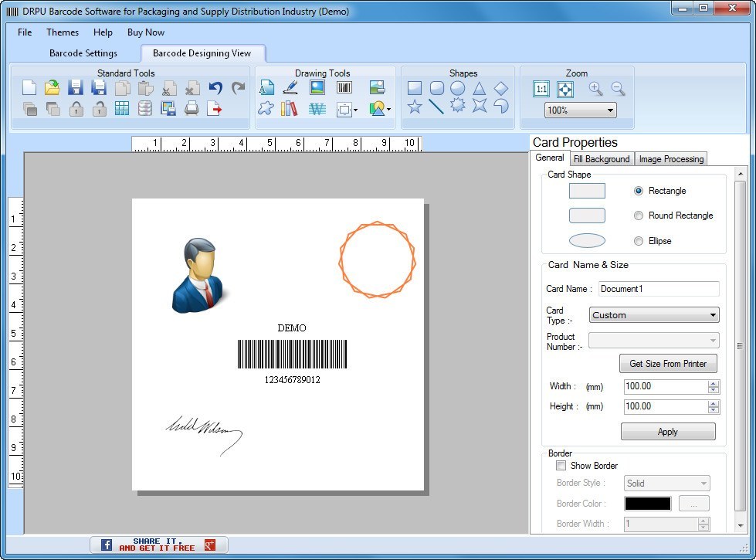Click the black Border Color swatch
756x560 pixels.
(x=648, y=504)
